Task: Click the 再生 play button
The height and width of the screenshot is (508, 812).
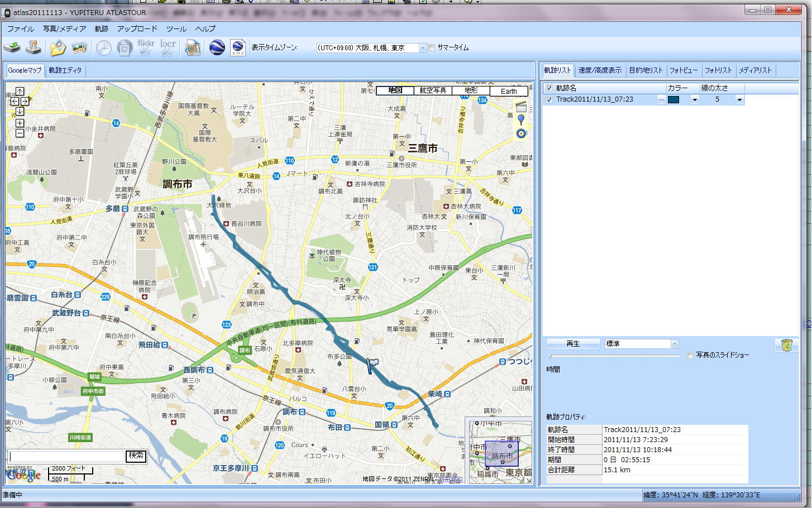Action: 573,344
